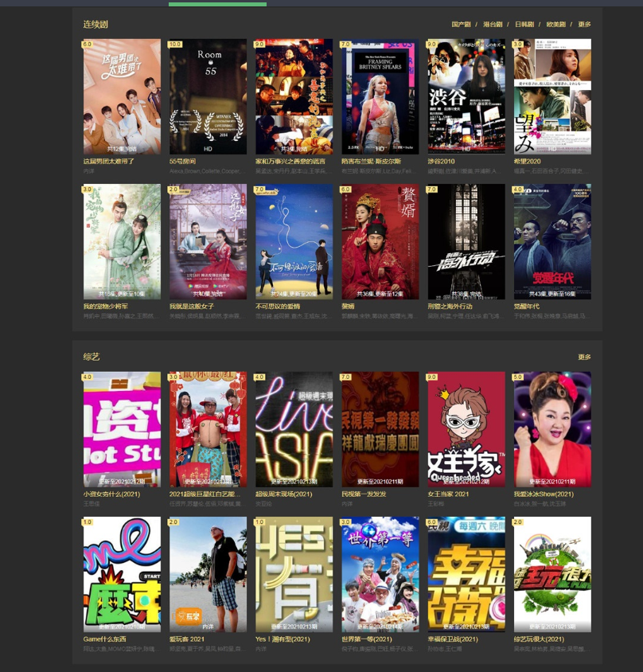Open the 希望2020 movie poster
The height and width of the screenshot is (672, 643).
click(552, 96)
